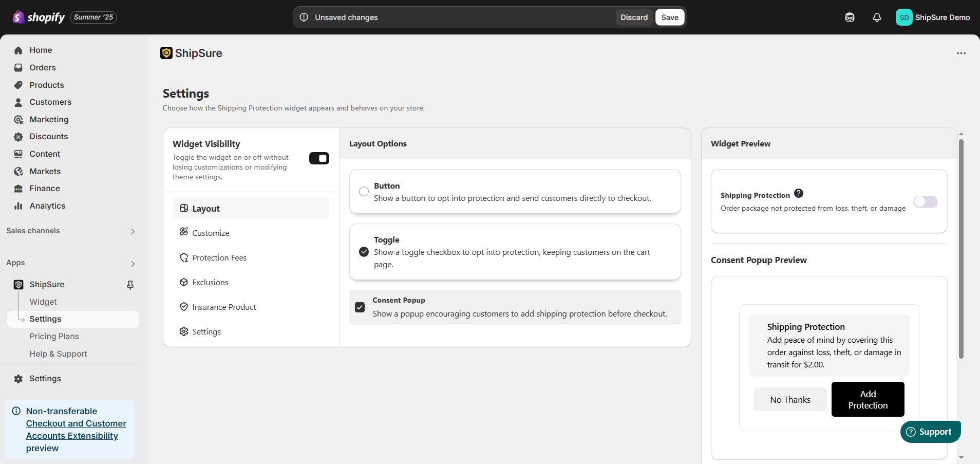980x464 pixels.
Task: Turn off the Widget Visibility toggle
Action: pyautogui.click(x=319, y=158)
